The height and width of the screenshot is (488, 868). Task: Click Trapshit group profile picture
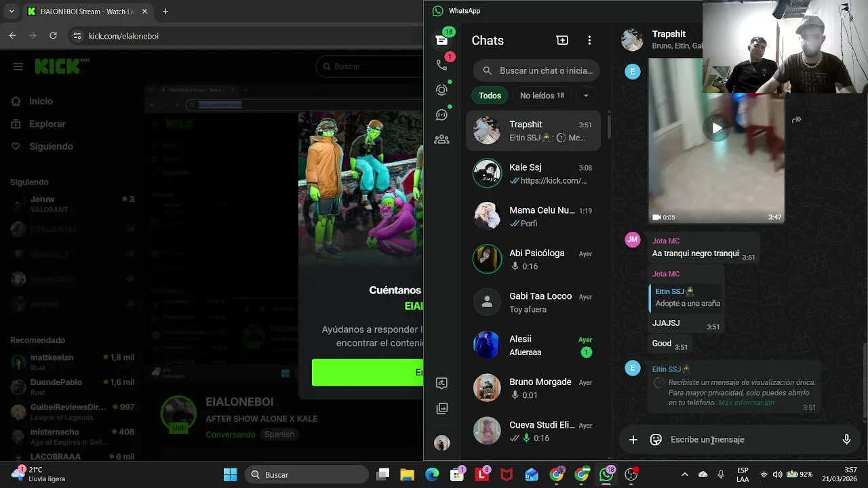[632, 40]
